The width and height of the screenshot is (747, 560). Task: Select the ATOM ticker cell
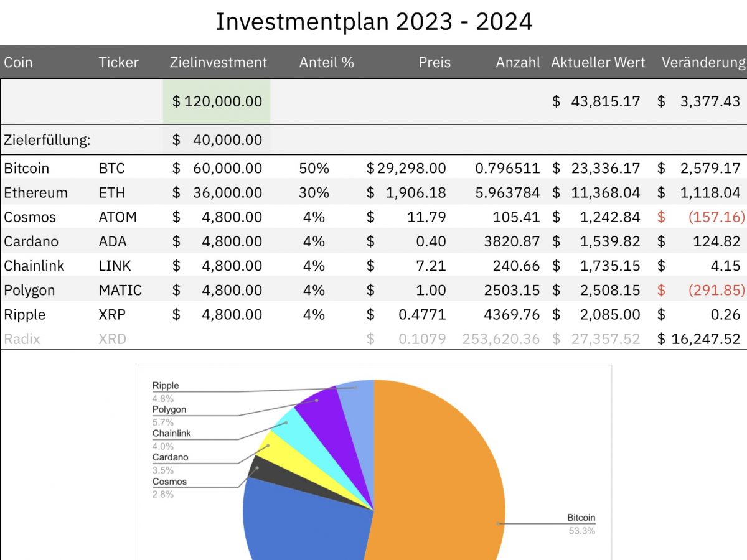(118, 217)
